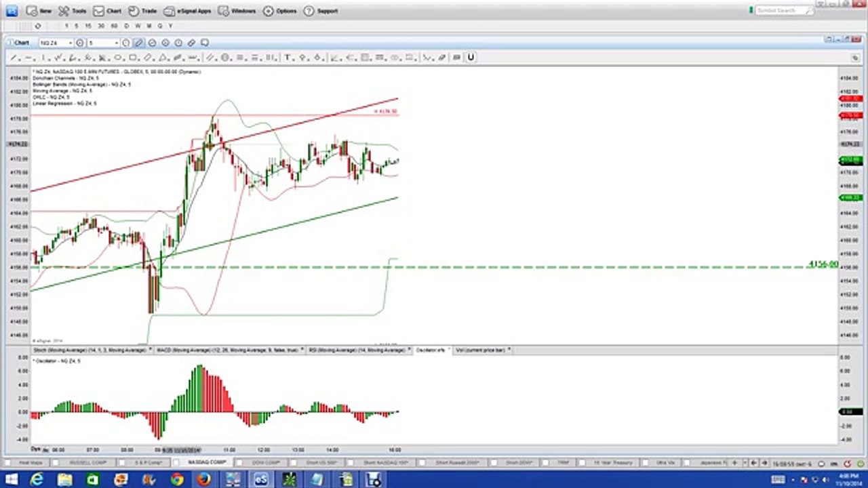Set chart interval to D daily

click(x=127, y=26)
